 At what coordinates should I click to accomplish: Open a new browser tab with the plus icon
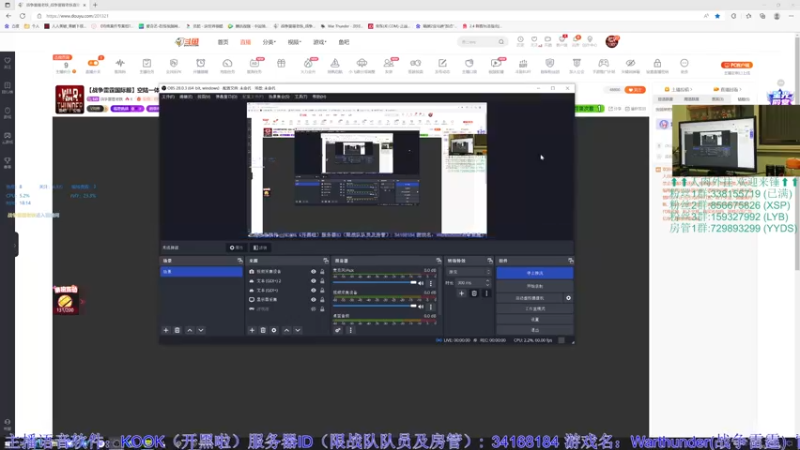95,5
